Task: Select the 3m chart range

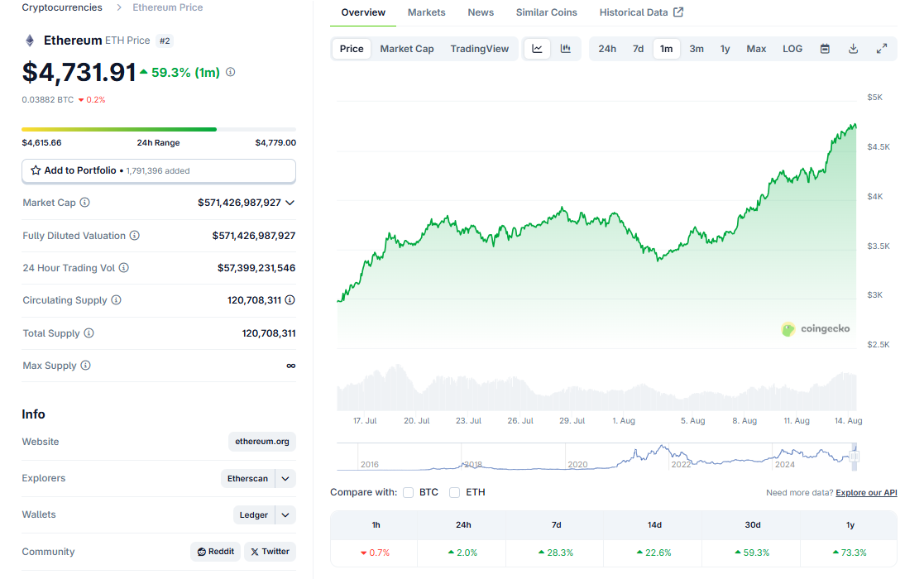Action: 697,49
